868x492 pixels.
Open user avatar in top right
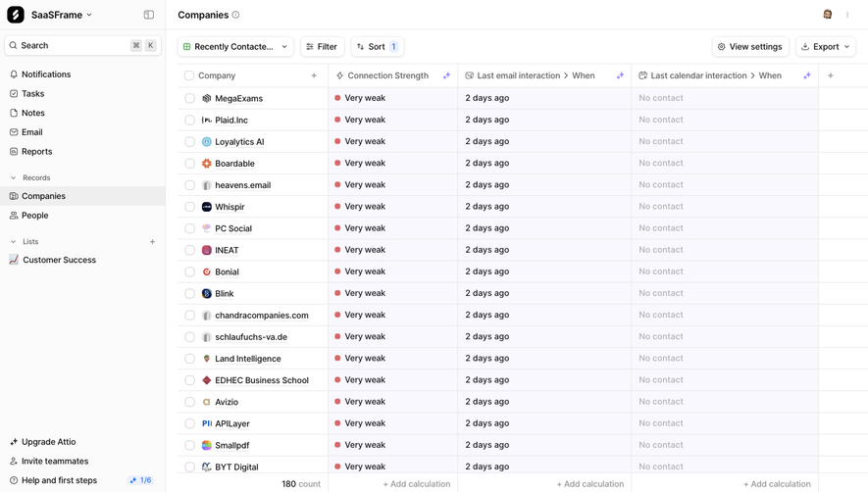[x=828, y=15]
